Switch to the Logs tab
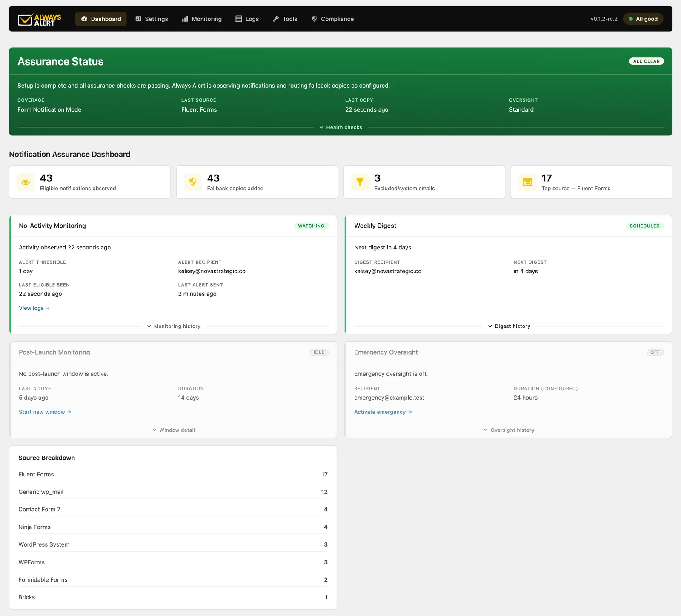Image resolution: width=681 pixels, height=616 pixels. [247, 19]
